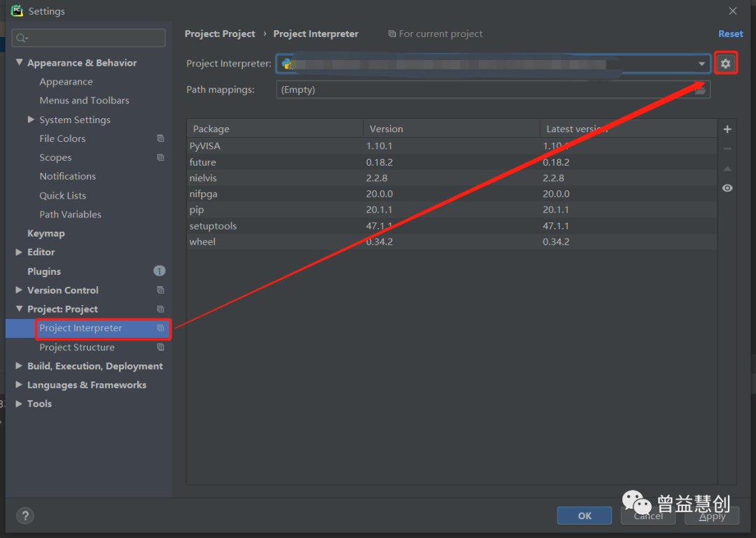Open Menus and Toolbars settings

click(x=85, y=100)
